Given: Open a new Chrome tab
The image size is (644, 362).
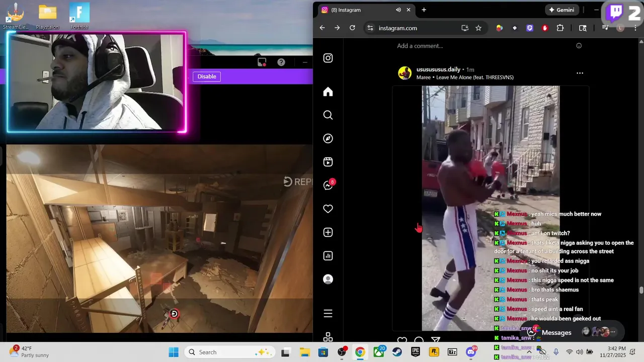Looking at the screenshot, I should pyautogui.click(x=424, y=10).
